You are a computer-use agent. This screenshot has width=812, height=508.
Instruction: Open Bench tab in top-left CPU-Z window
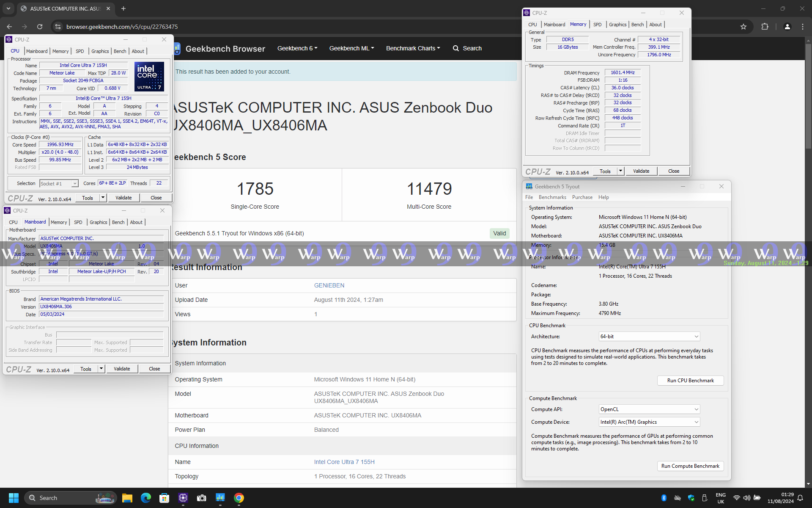120,51
